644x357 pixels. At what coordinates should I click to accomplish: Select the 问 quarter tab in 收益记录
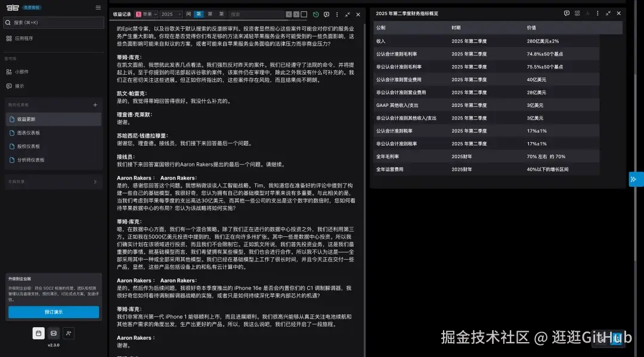coord(188,14)
